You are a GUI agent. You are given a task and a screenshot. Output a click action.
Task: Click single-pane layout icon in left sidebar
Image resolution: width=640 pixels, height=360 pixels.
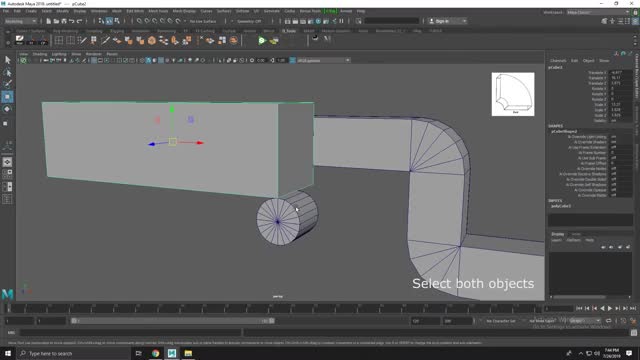click(x=7, y=162)
